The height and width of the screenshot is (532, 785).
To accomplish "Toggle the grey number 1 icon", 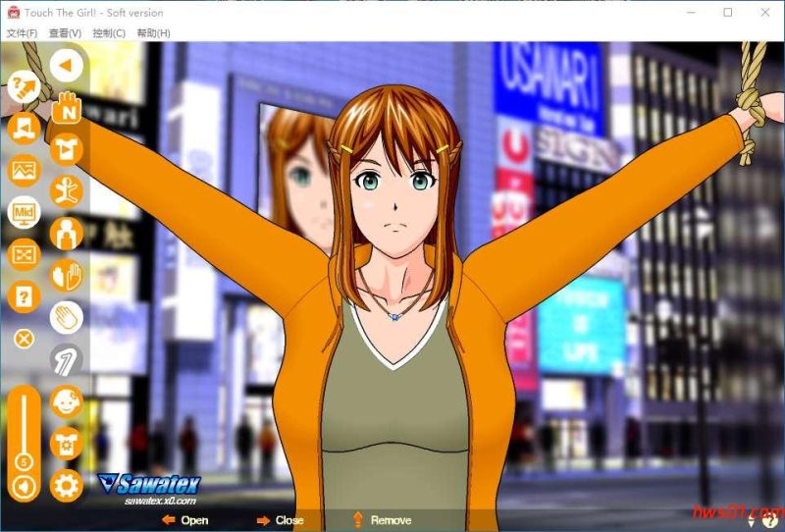I will point(67,360).
